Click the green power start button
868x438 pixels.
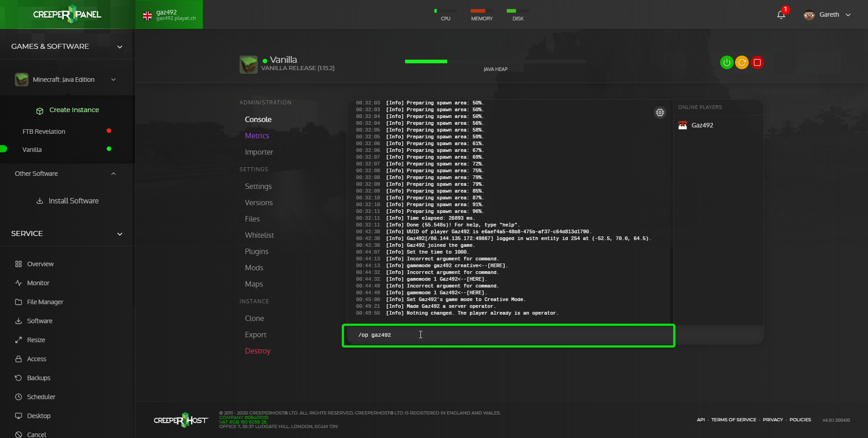[x=726, y=62]
